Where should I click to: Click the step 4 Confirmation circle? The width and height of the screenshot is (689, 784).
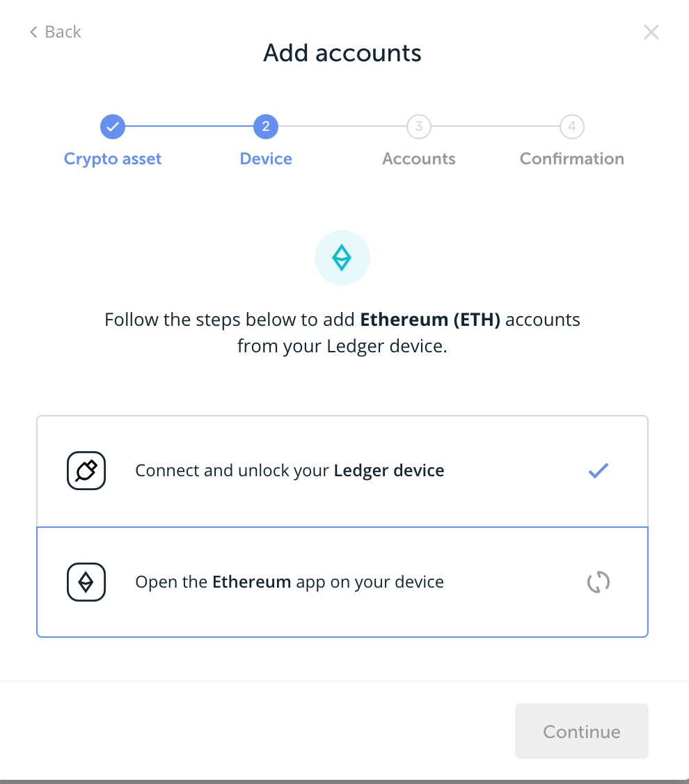tap(571, 127)
